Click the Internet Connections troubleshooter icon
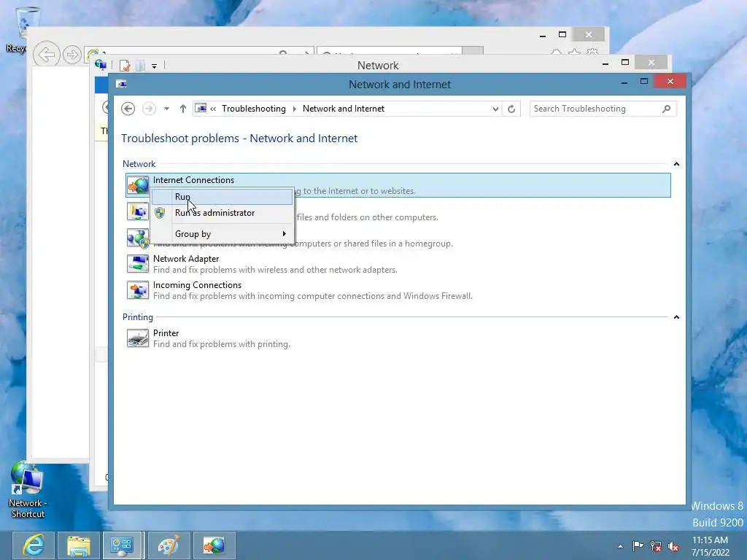747x560 pixels. [x=138, y=184]
